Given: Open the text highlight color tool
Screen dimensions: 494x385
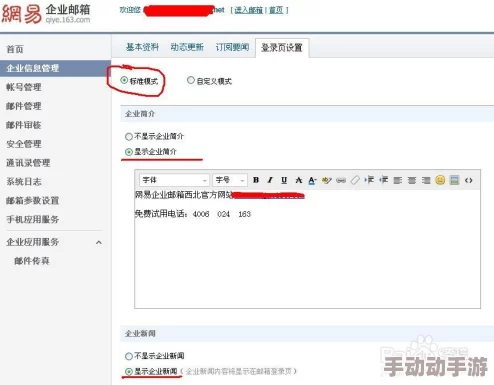Looking at the screenshot, I should click(x=326, y=180).
